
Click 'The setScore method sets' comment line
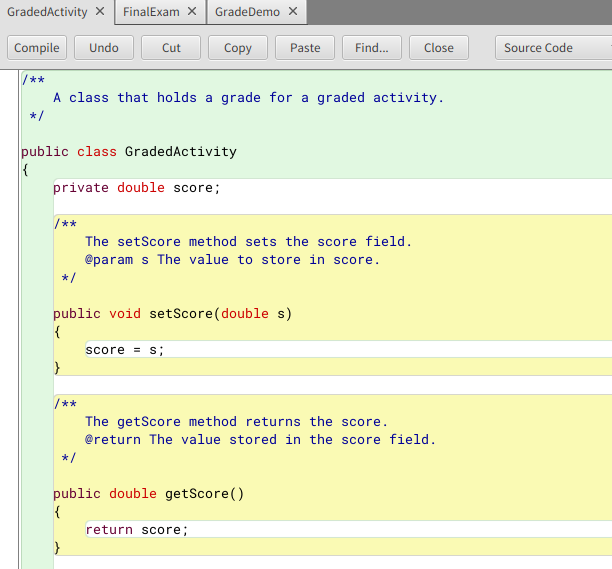click(x=248, y=242)
